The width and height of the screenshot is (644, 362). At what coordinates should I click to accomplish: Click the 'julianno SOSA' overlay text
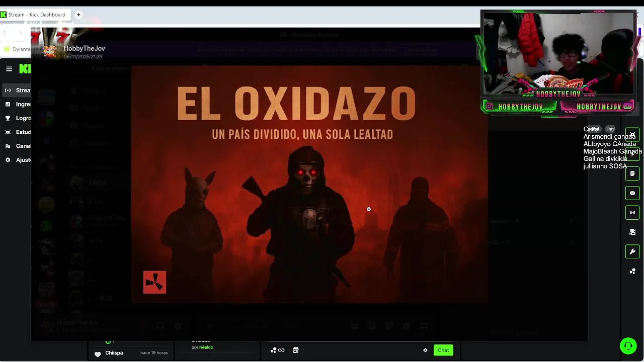[x=605, y=166]
